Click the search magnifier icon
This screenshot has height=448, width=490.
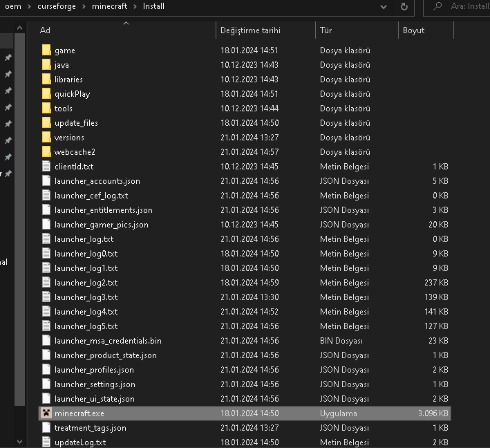(438, 6)
